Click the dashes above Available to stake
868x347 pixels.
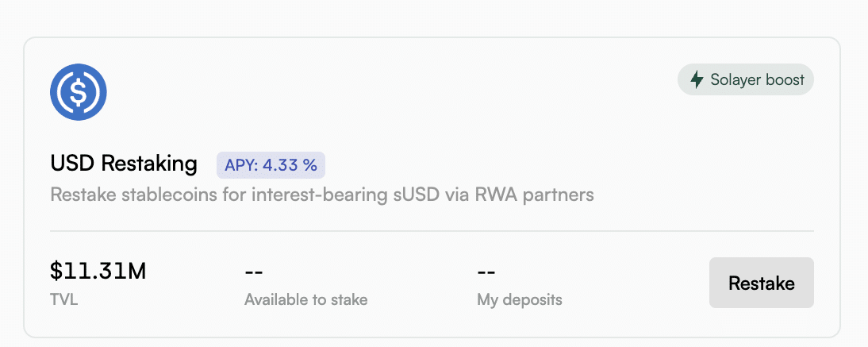coord(254,272)
